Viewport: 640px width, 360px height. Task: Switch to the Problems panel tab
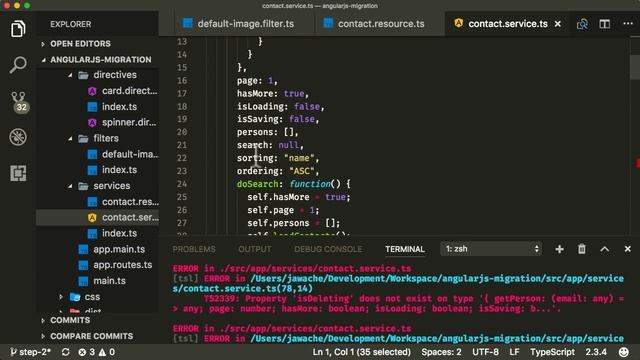[194, 249]
